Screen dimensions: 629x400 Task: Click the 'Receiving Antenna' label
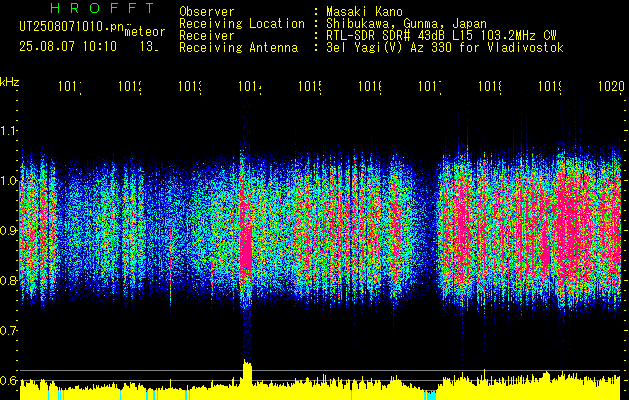tap(239, 48)
